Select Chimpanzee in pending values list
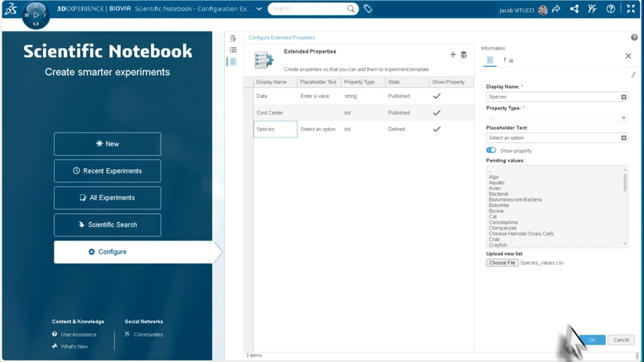Screen dimensions: 644x362 (x=502, y=228)
